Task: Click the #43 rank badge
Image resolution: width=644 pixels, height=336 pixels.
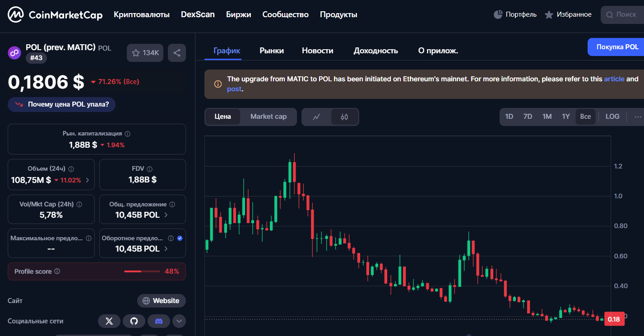Action: pos(36,58)
